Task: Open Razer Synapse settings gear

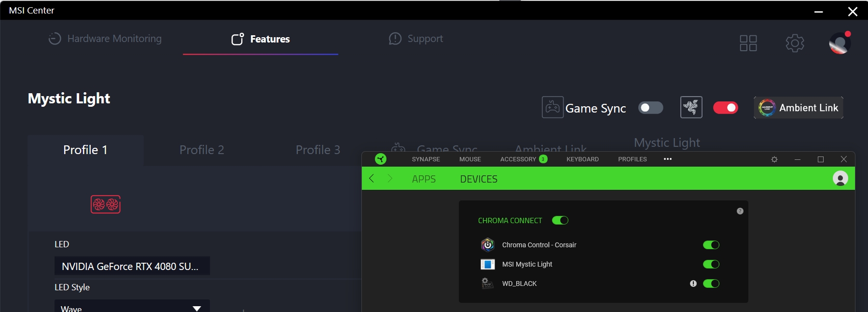Action: pyautogui.click(x=774, y=159)
